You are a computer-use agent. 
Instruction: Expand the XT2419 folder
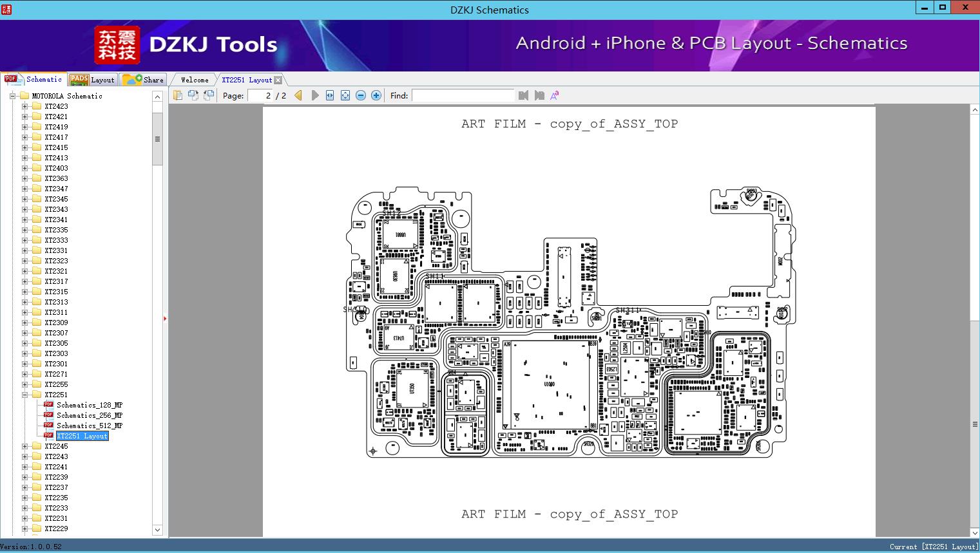(x=24, y=127)
